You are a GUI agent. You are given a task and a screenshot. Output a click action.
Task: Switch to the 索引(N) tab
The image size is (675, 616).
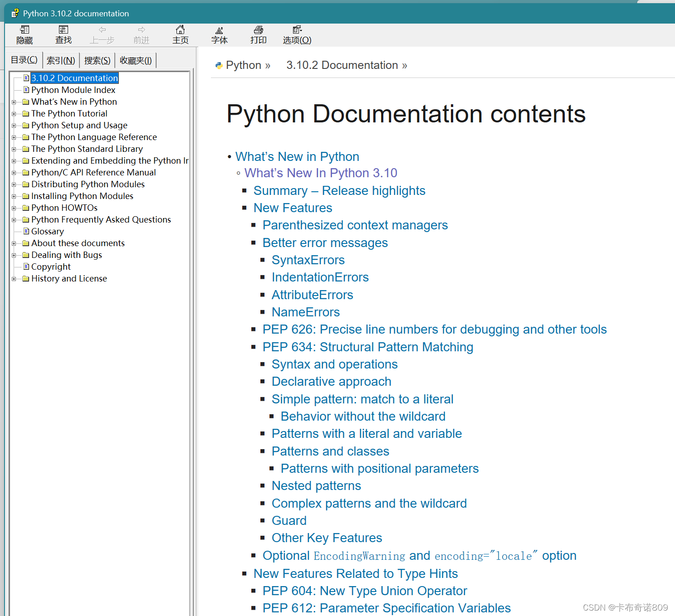point(60,60)
